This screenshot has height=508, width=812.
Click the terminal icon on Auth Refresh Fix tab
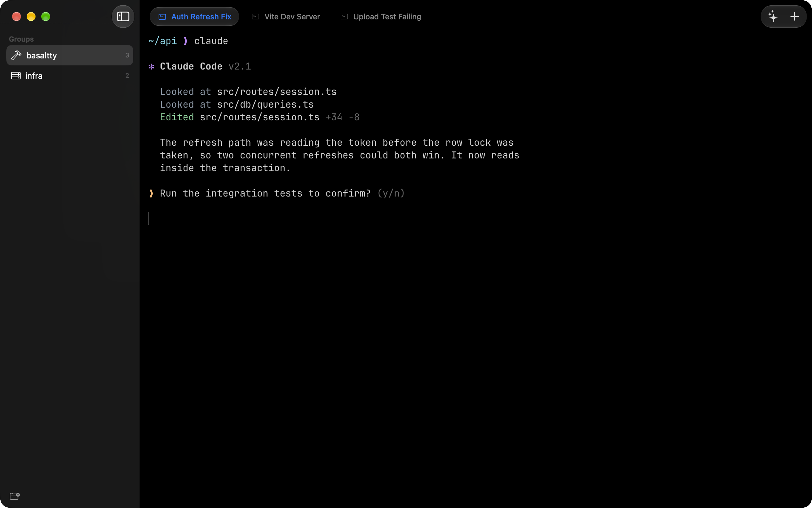[162, 17]
